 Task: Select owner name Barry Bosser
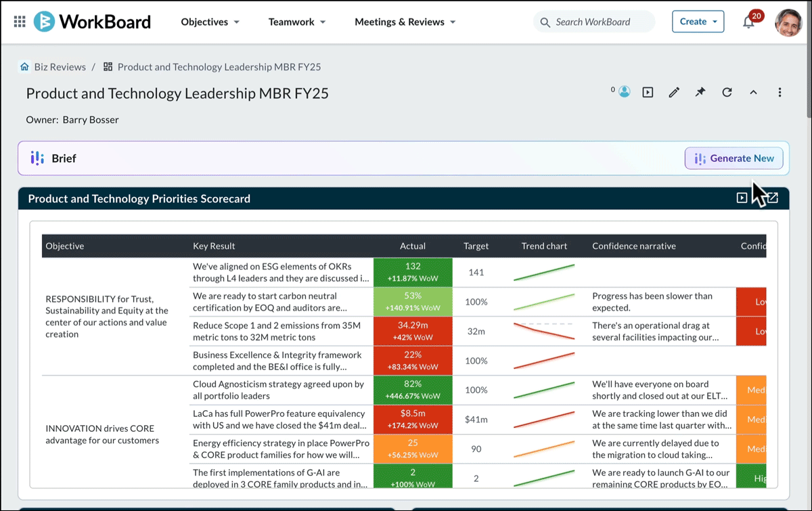click(91, 120)
